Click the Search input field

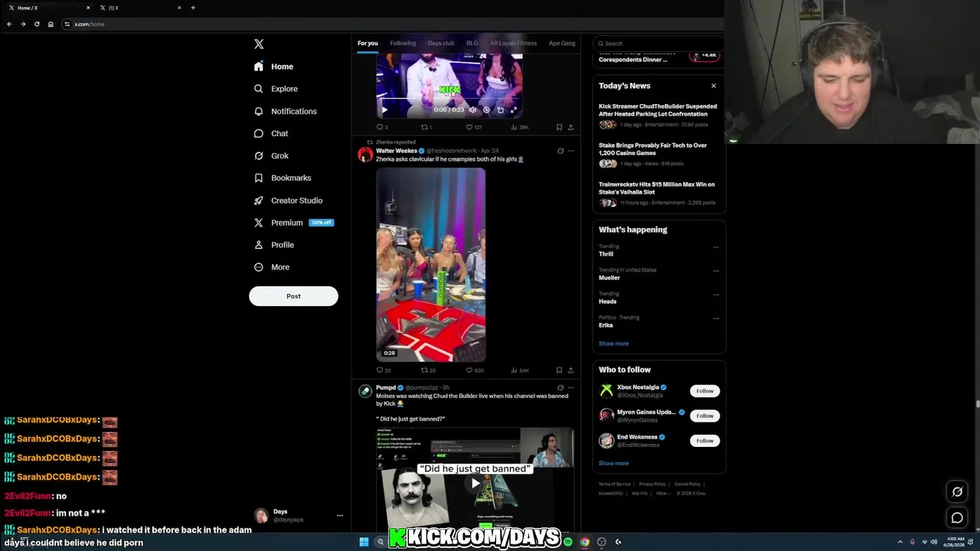point(658,44)
